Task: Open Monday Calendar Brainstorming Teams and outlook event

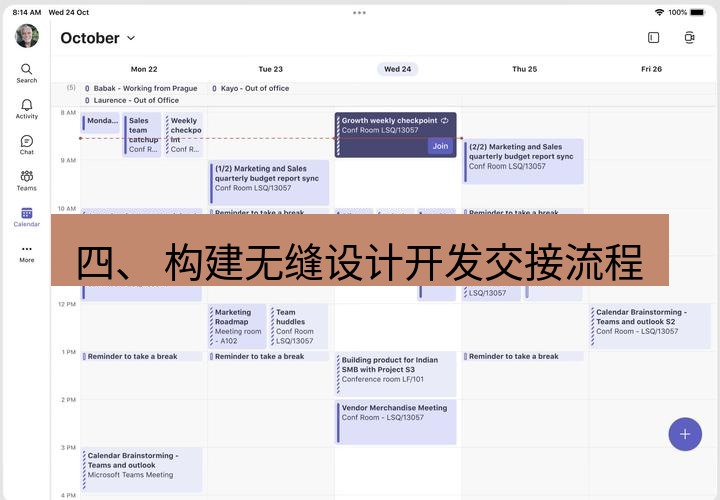Action: 142,470
